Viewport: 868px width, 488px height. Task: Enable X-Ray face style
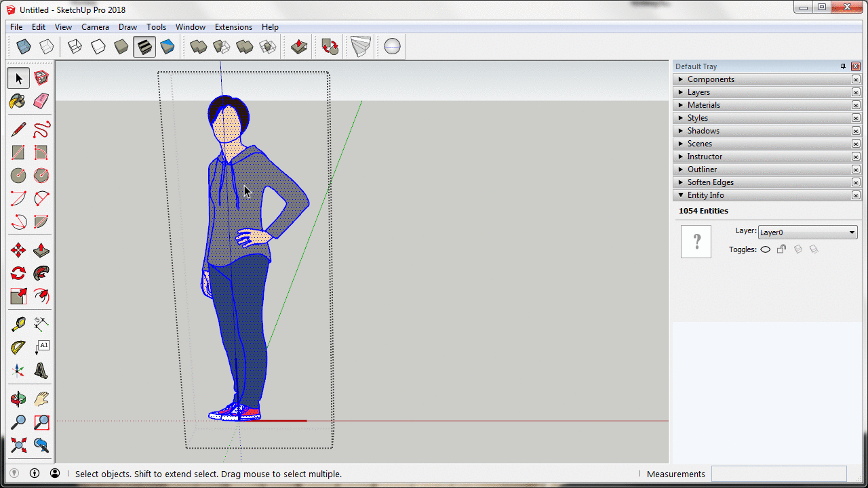24,47
